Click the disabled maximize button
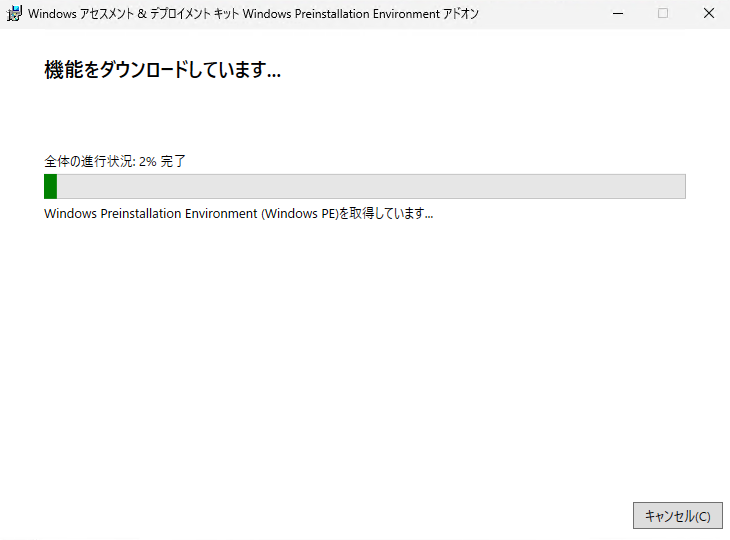The height and width of the screenshot is (540, 730). pyautogui.click(x=663, y=14)
